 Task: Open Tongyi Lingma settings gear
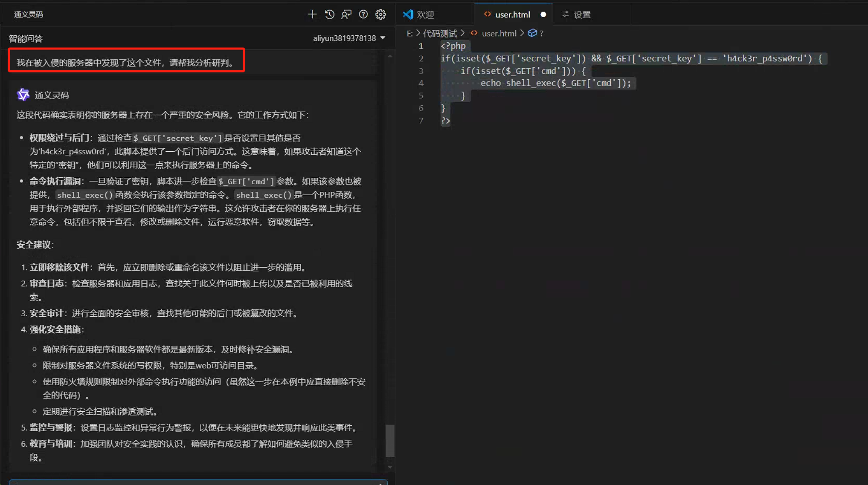[x=380, y=14]
